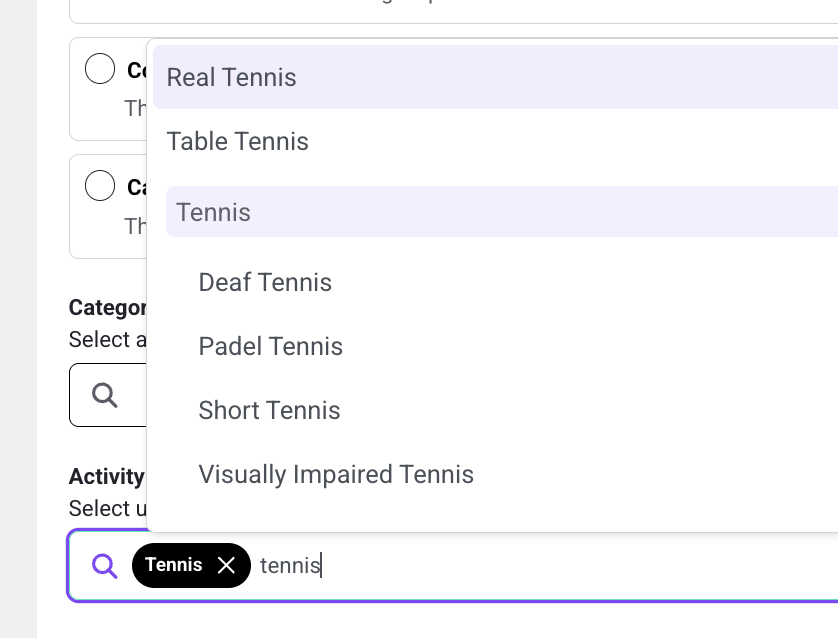The image size is (838, 638).
Task: Click the 'Category' heading label
Action: pyautogui.click(x=107, y=308)
